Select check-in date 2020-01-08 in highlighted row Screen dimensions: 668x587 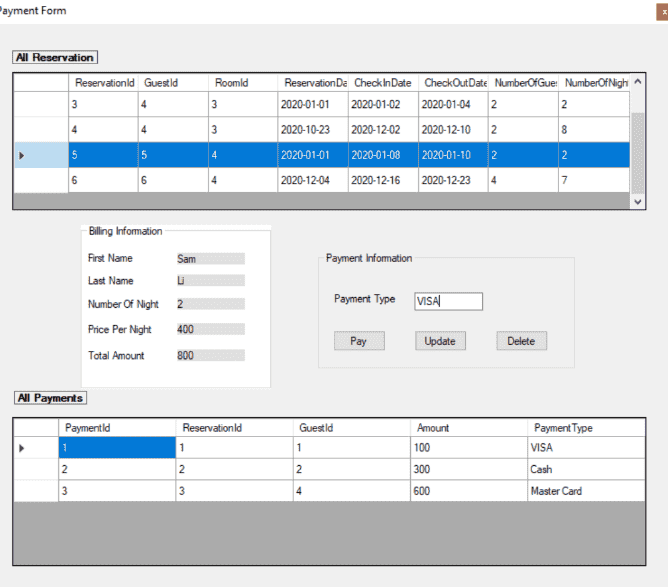tap(383, 155)
